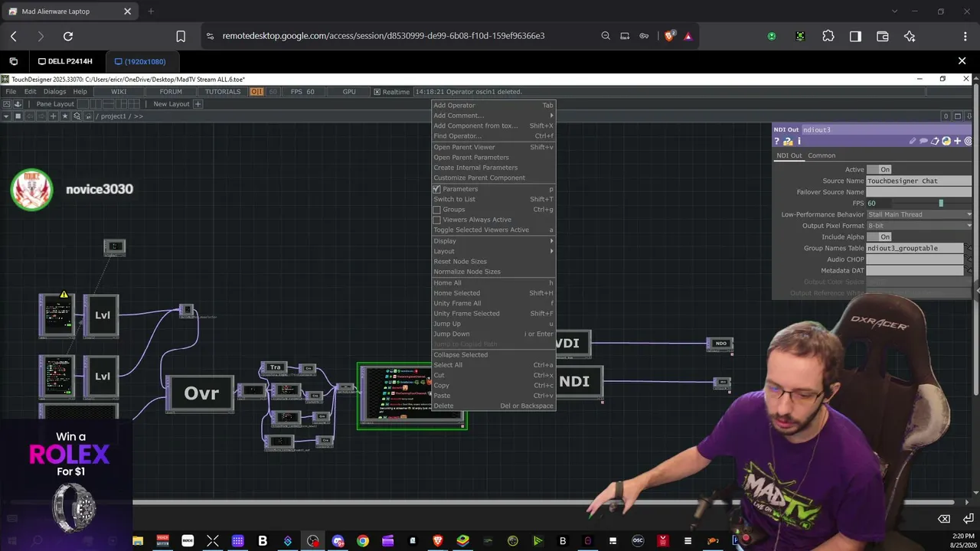Switch to the Common tab

pos(822,155)
